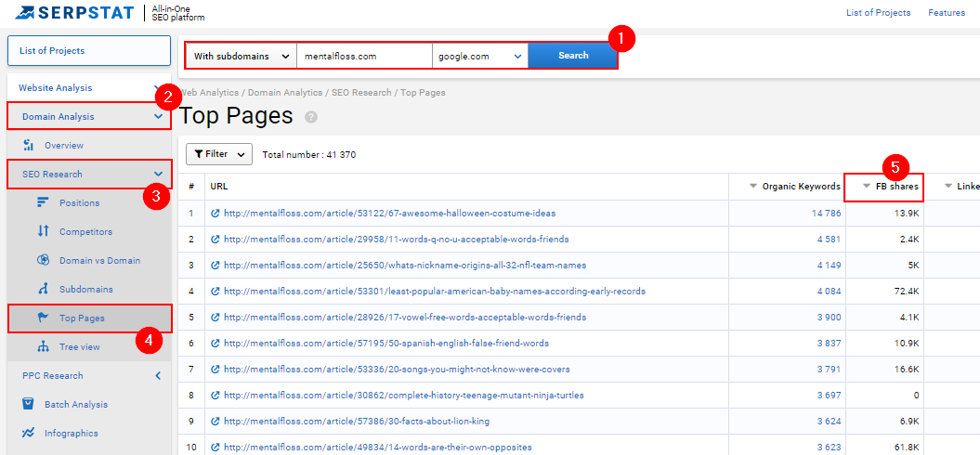
Task: Open the With subdomains dropdown
Action: click(241, 56)
